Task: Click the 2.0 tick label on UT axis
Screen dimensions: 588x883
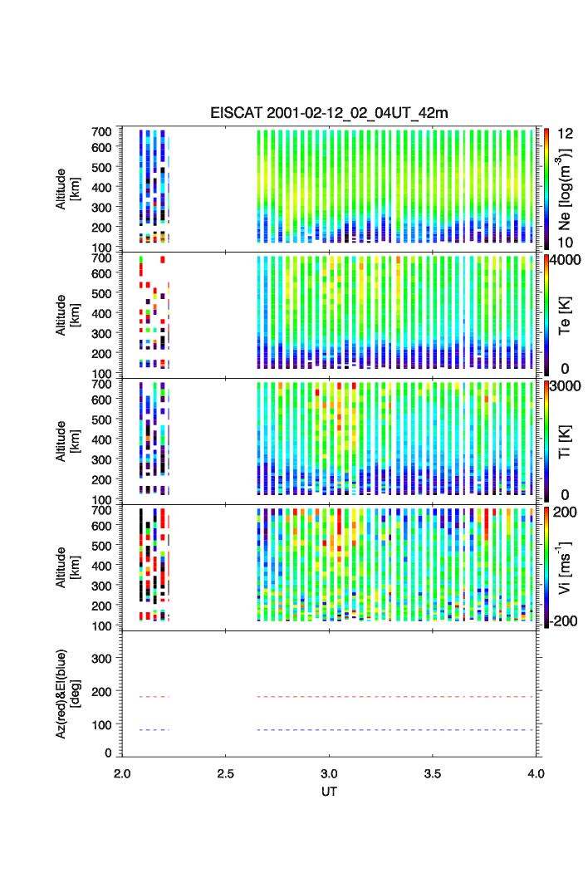Action: coord(122,773)
